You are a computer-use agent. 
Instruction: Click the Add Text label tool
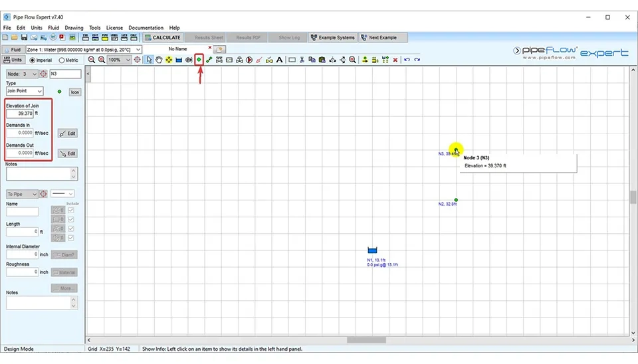pyautogui.click(x=279, y=60)
